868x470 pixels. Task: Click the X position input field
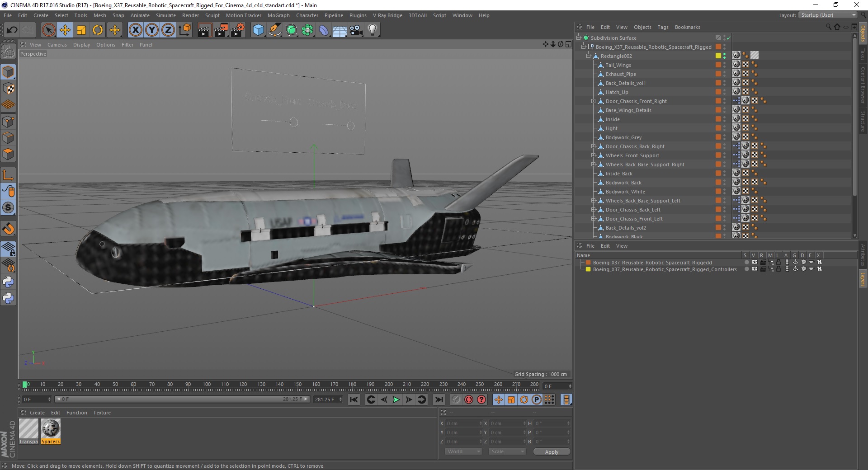pos(464,423)
